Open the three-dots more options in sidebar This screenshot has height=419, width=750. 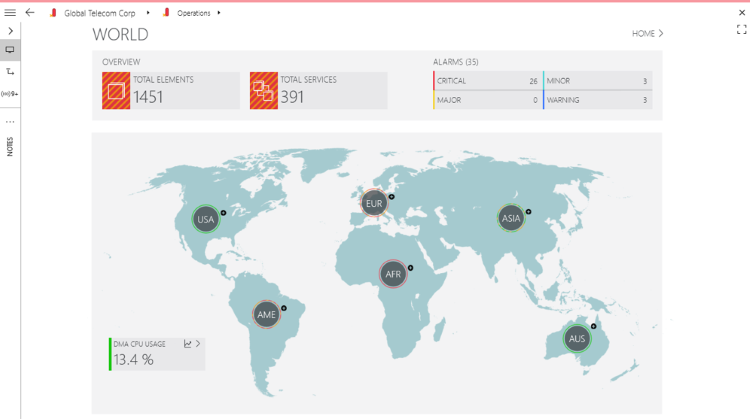[10, 121]
